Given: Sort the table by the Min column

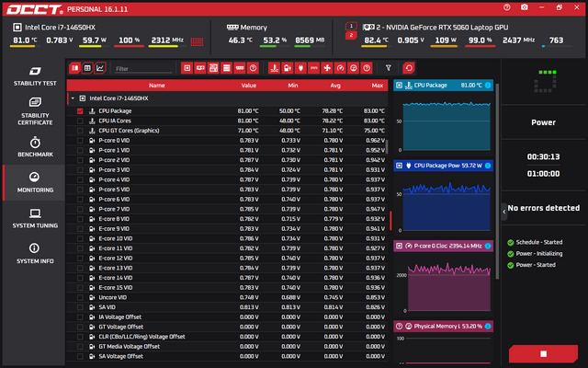Looking at the screenshot, I should pyautogui.click(x=293, y=86).
